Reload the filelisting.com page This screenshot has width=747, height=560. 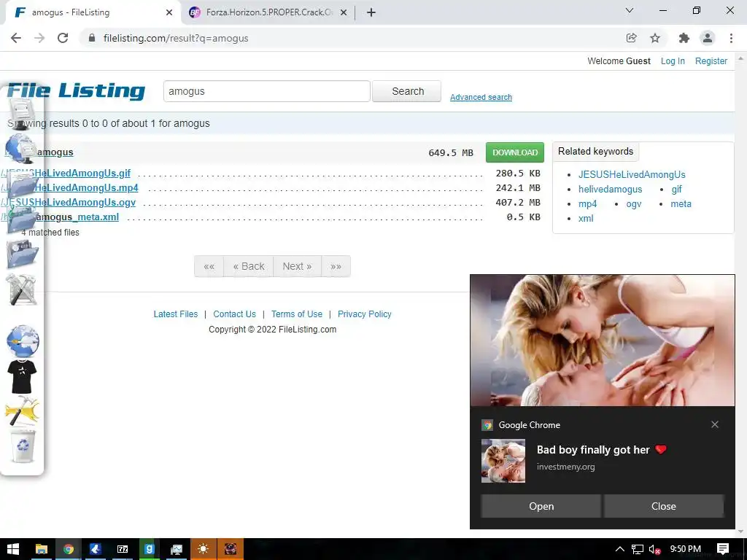pyautogui.click(x=63, y=38)
